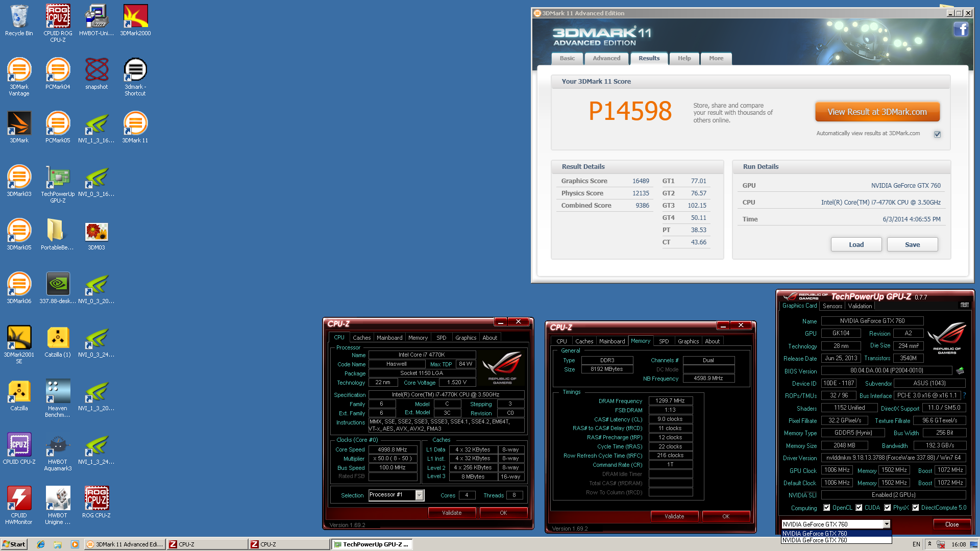Toggle automatically view results at 3DMark.com
This screenshot has height=551, width=980.
click(937, 134)
